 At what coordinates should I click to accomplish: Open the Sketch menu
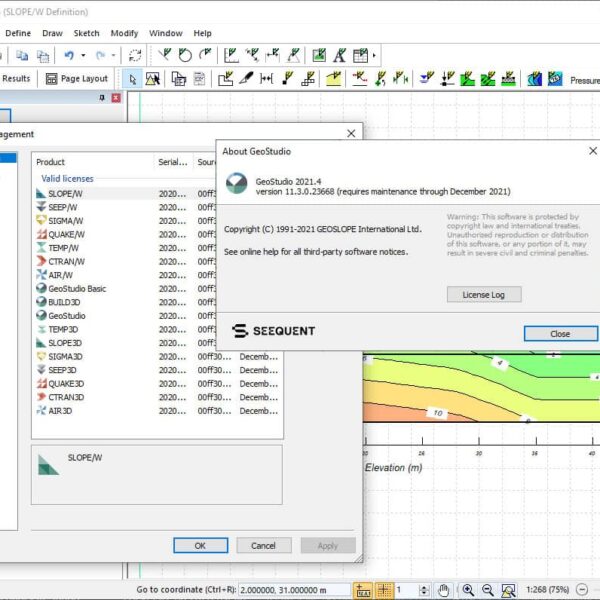click(x=86, y=33)
